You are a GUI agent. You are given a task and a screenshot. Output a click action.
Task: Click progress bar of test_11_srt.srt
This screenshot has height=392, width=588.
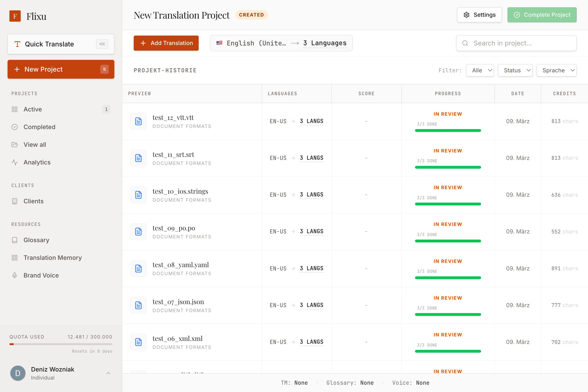click(448, 167)
